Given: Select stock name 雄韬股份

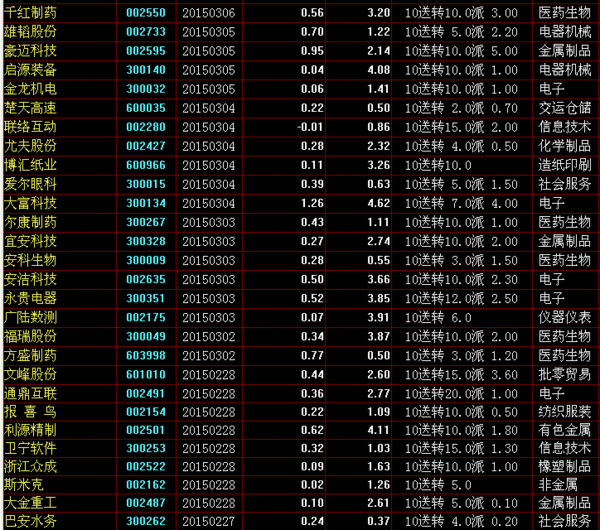Looking at the screenshot, I should coord(30,32).
